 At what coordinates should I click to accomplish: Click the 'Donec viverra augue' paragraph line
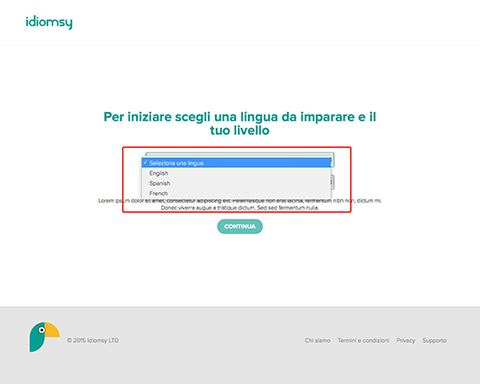(x=240, y=208)
